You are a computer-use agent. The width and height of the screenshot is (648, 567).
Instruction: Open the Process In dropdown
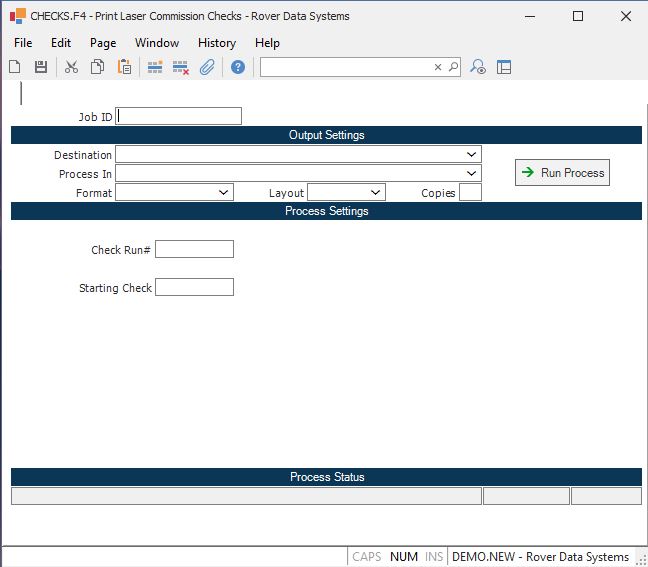pos(471,173)
